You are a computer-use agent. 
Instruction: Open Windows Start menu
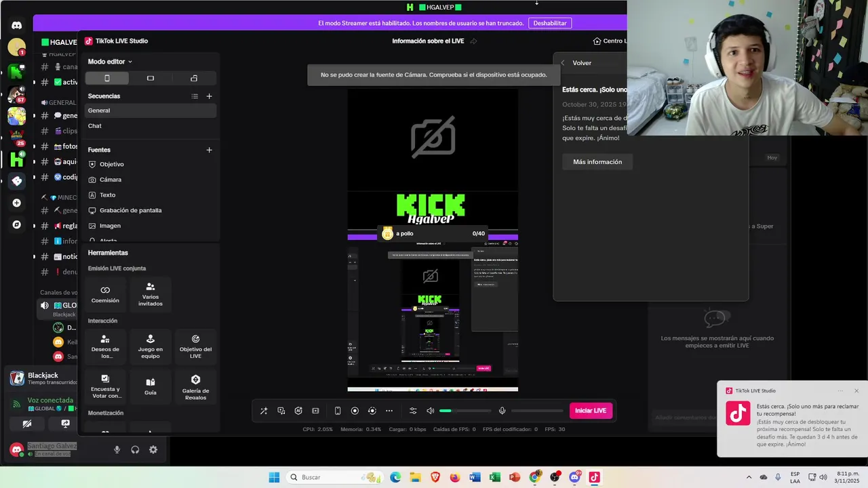pos(274,477)
